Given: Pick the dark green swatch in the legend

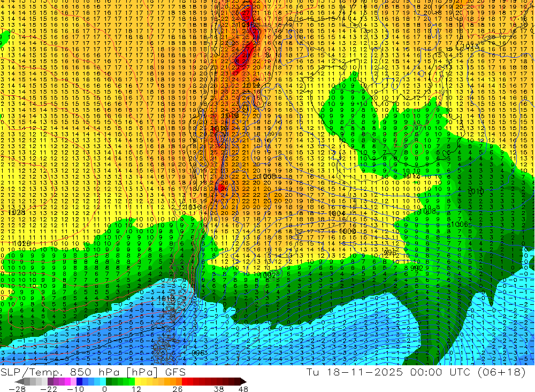Looking at the screenshot, I should (109, 381).
